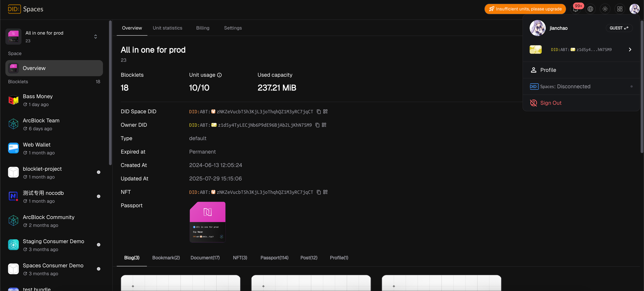The width and height of the screenshot is (644, 291).
Task: Toggle the light/dark theme icon
Action: click(x=605, y=9)
